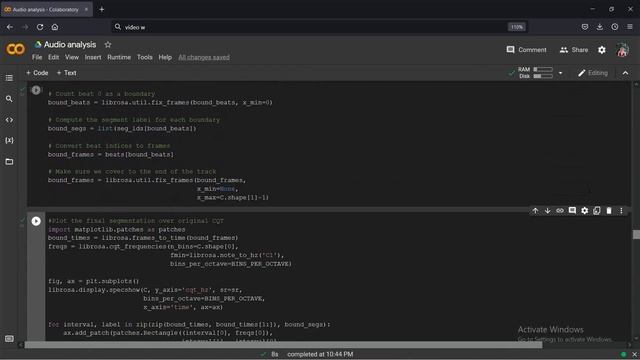This screenshot has height=360, width=640.
Task: Open notebook settings gear in header
Action: [602, 50]
